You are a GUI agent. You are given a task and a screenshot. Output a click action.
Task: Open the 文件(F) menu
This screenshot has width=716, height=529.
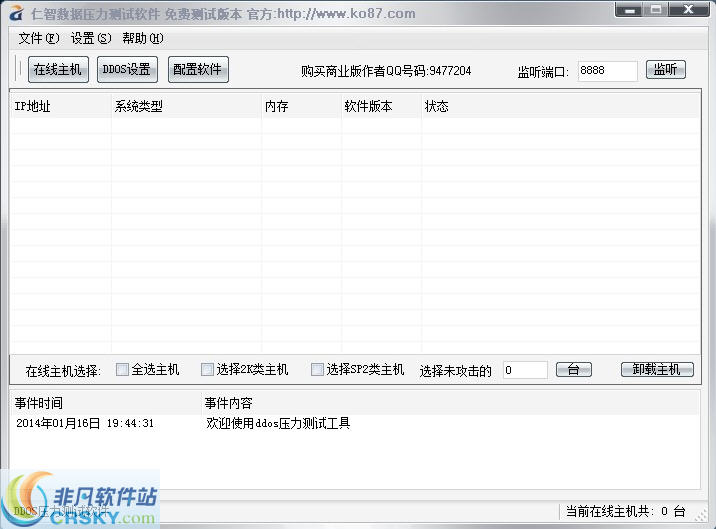(x=39, y=38)
